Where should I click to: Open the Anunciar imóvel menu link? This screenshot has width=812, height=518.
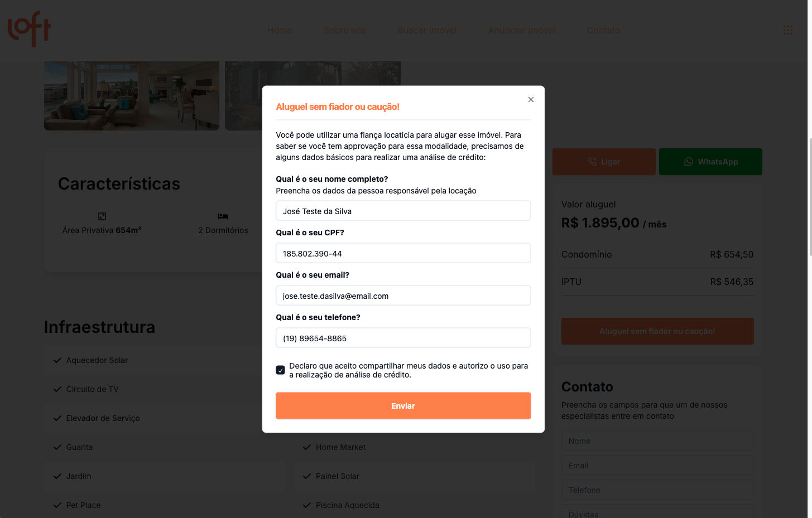coord(522,31)
